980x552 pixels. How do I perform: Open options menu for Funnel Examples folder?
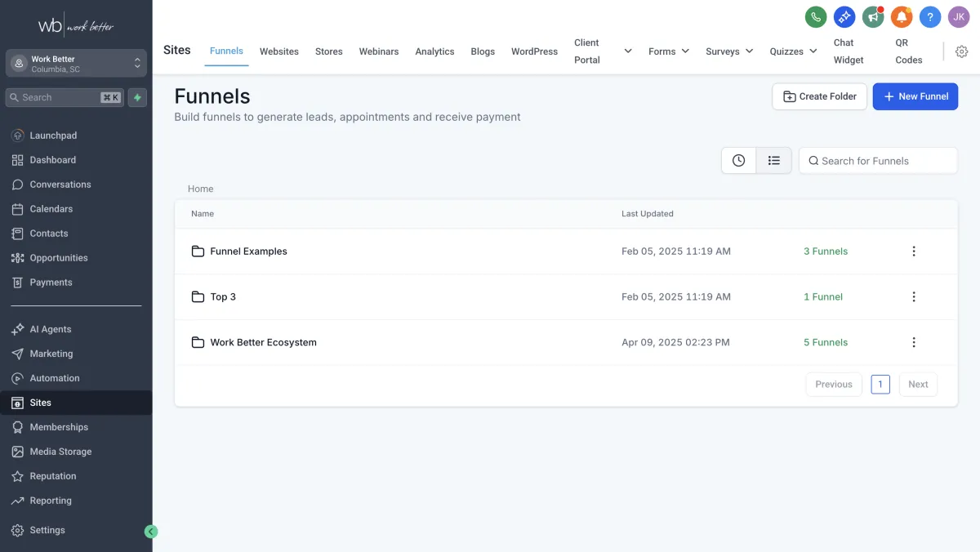point(914,252)
